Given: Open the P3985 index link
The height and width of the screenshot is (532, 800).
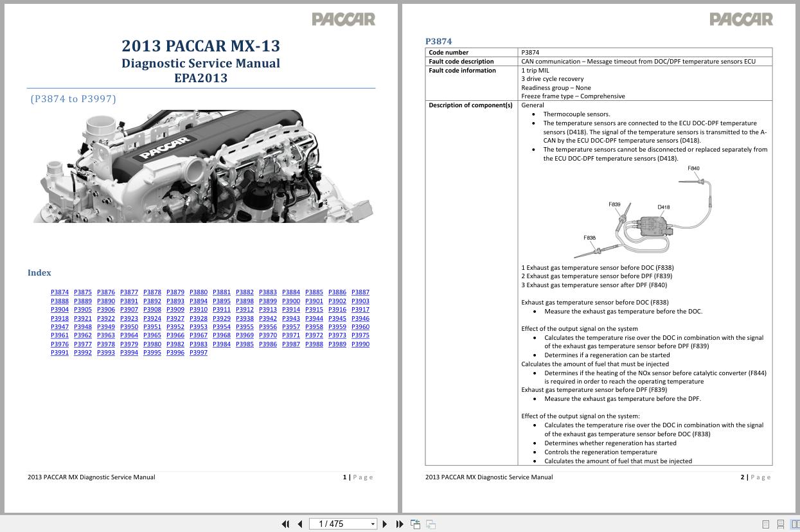Looking at the screenshot, I should (245, 344).
